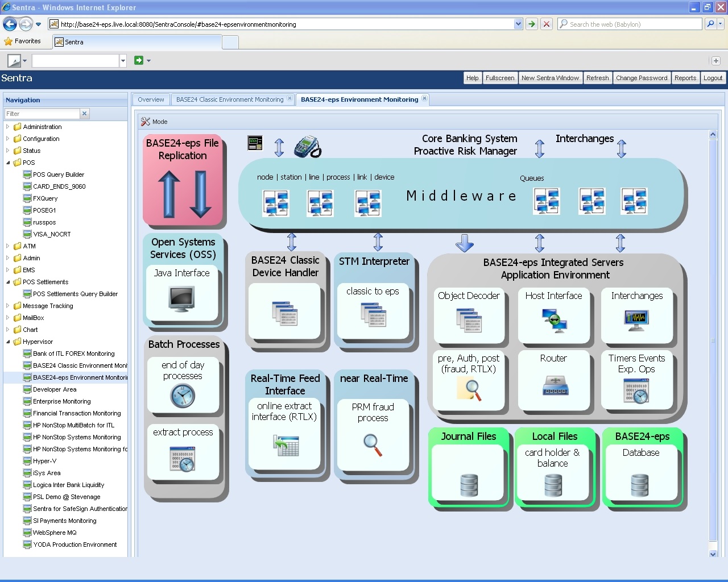Select VISA_NOCRT tree item
The height and width of the screenshot is (582, 728).
[x=52, y=234]
